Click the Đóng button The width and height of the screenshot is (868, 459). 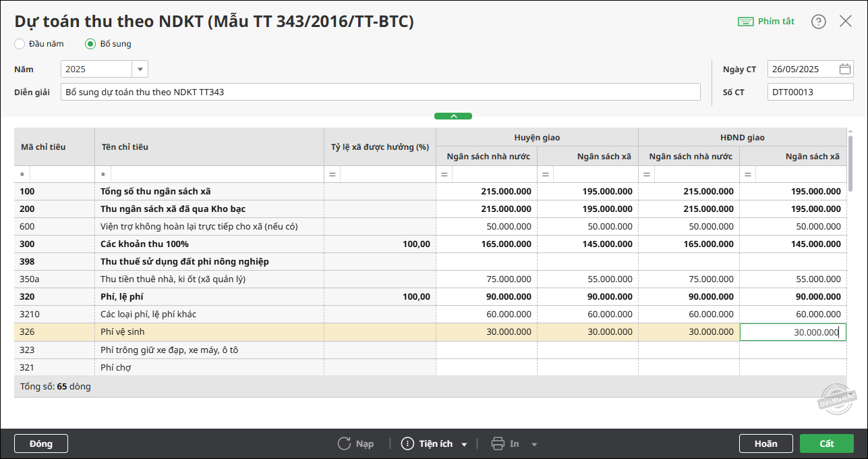(x=41, y=443)
